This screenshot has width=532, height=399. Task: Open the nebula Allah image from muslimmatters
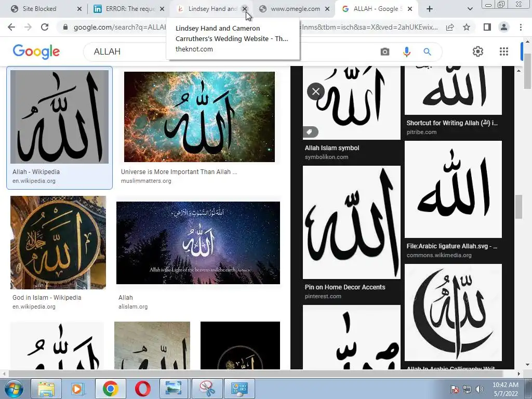coord(199,117)
